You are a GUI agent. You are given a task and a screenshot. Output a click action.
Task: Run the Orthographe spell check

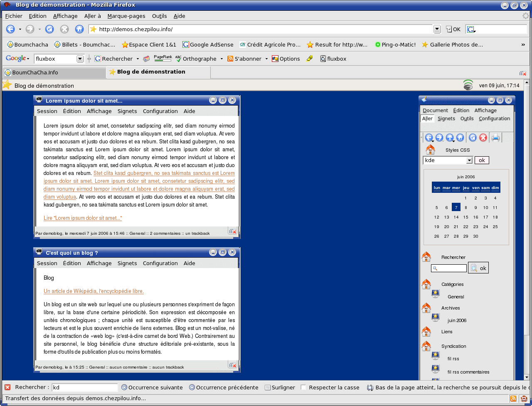coord(196,59)
